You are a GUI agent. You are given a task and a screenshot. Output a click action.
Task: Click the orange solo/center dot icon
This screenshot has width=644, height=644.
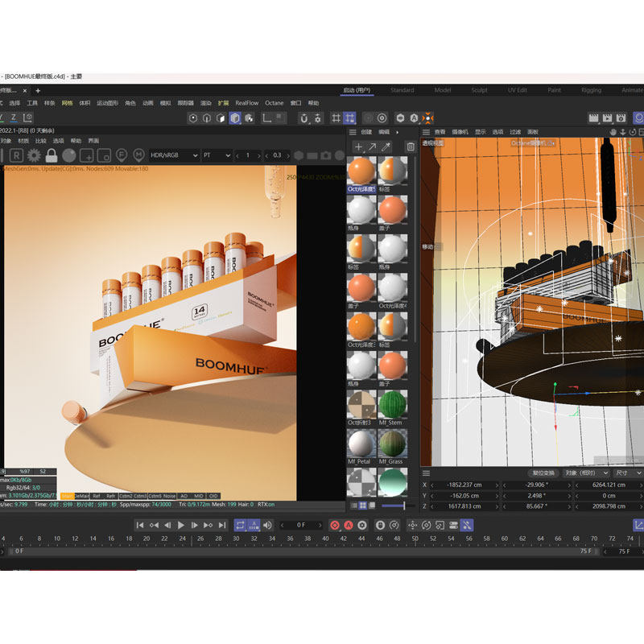point(427,118)
